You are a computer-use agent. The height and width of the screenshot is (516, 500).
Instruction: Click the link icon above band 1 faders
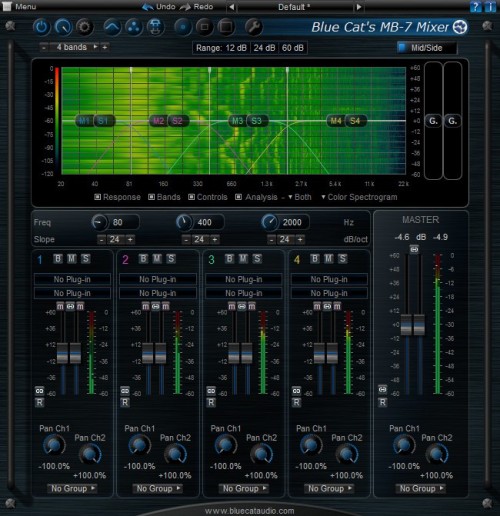click(70, 306)
